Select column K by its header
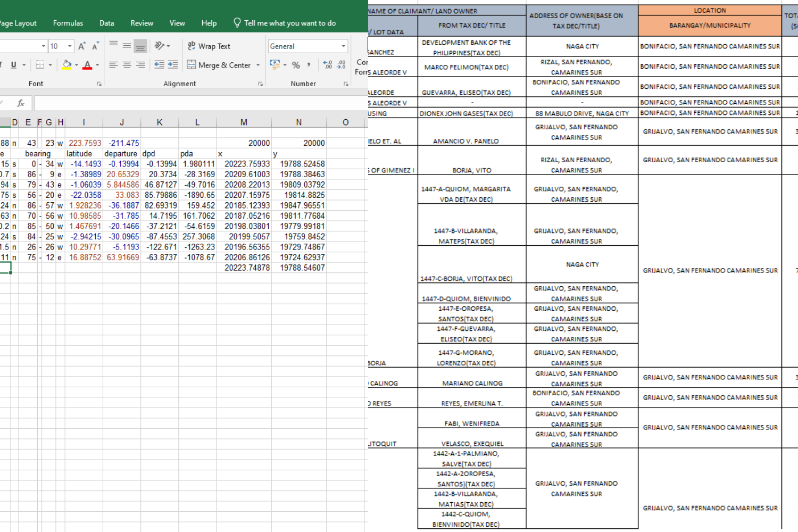Image resolution: width=798 pixels, height=532 pixels. pos(160,122)
